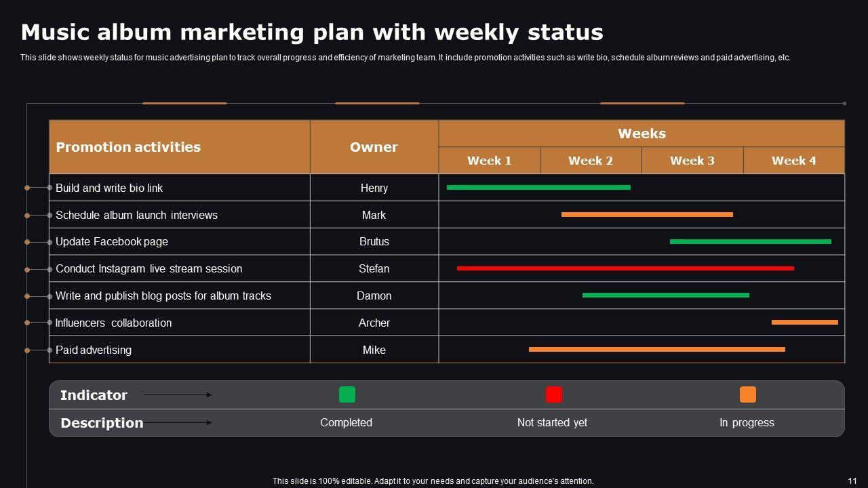Click the green Completed indicator square
868x488 pixels.
347,394
